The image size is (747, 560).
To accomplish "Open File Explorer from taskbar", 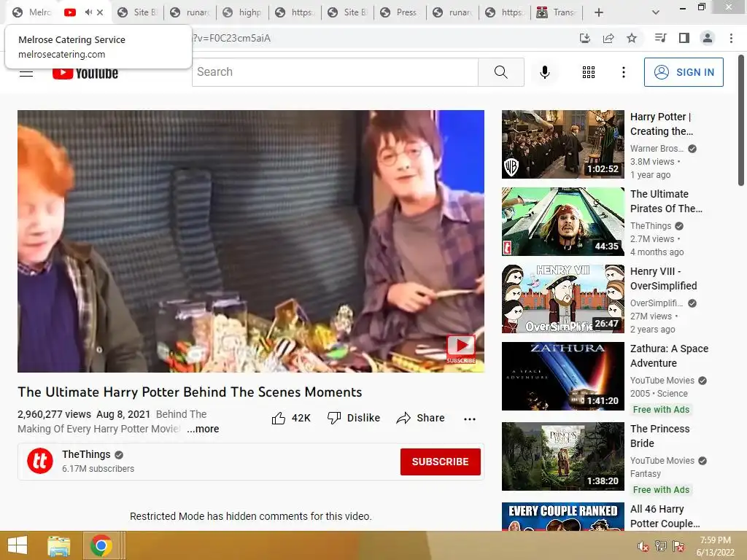I will click(x=58, y=545).
